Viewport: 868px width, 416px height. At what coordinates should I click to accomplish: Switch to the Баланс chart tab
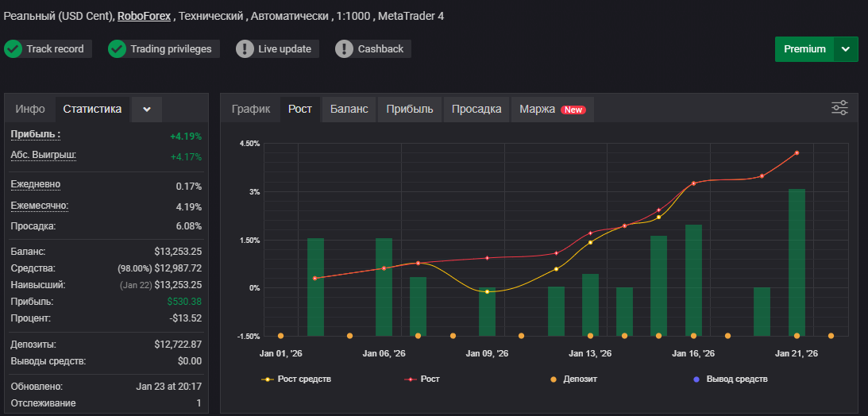click(349, 109)
